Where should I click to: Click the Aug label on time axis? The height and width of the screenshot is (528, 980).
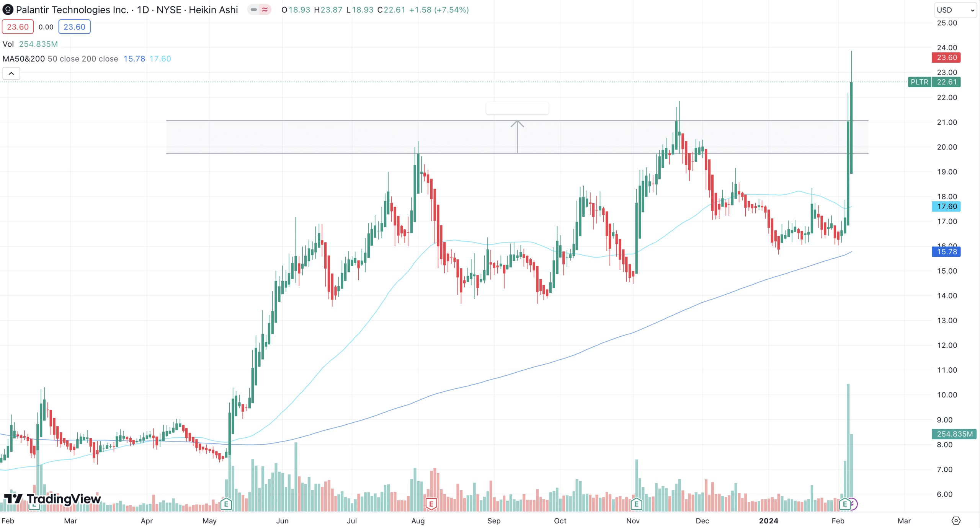point(418,521)
